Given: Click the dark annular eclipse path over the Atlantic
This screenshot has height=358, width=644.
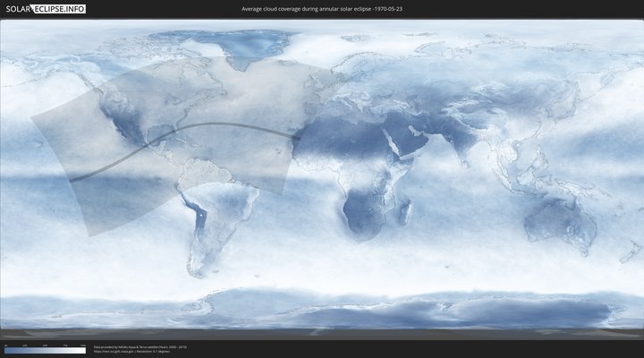Looking at the screenshot, I should coord(233,125).
